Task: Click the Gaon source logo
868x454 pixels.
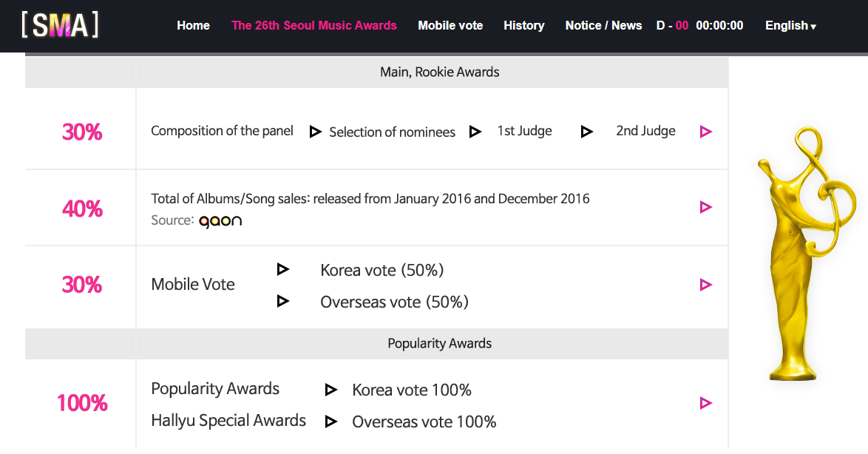Action: tap(220, 220)
